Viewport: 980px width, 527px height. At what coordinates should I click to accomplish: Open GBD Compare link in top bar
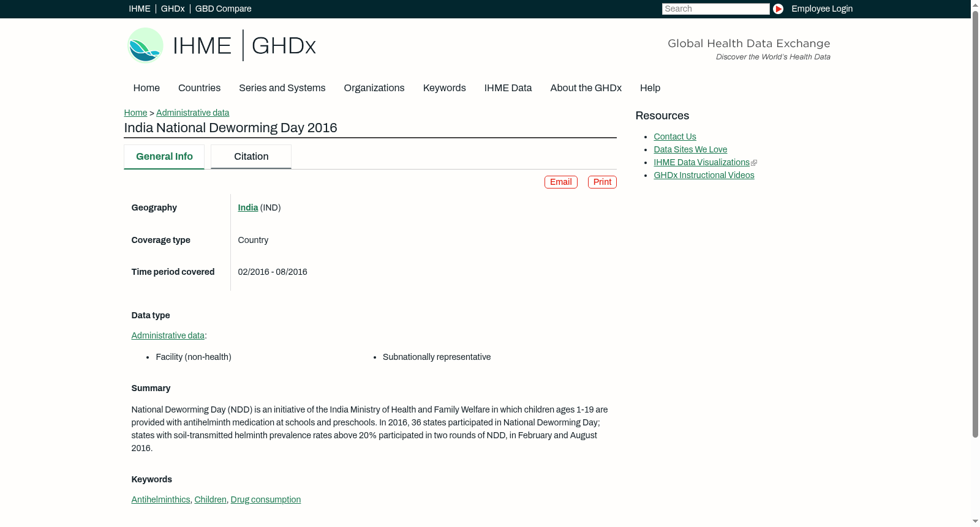(224, 9)
